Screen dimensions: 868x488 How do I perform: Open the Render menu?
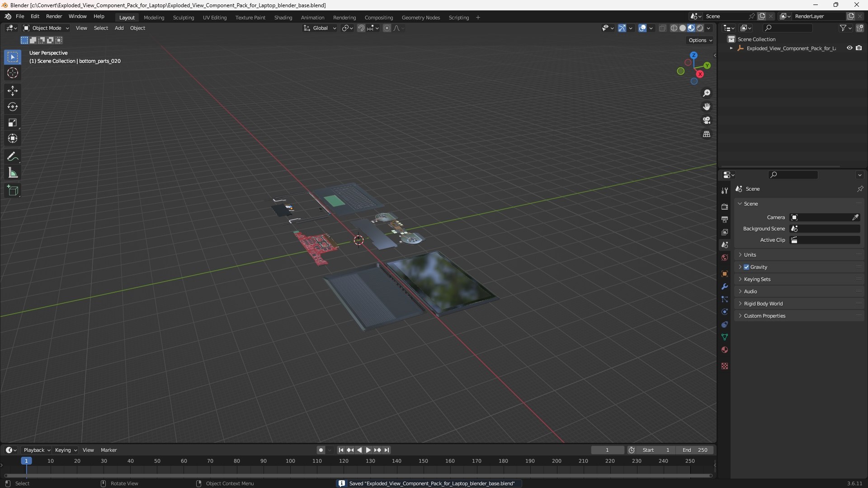coord(54,16)
